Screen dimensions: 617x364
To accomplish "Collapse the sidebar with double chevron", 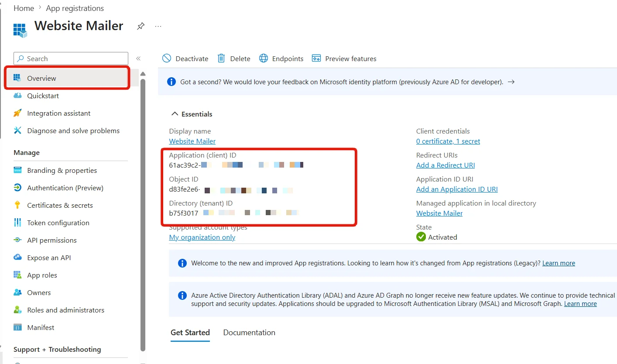I will point(138,58).
